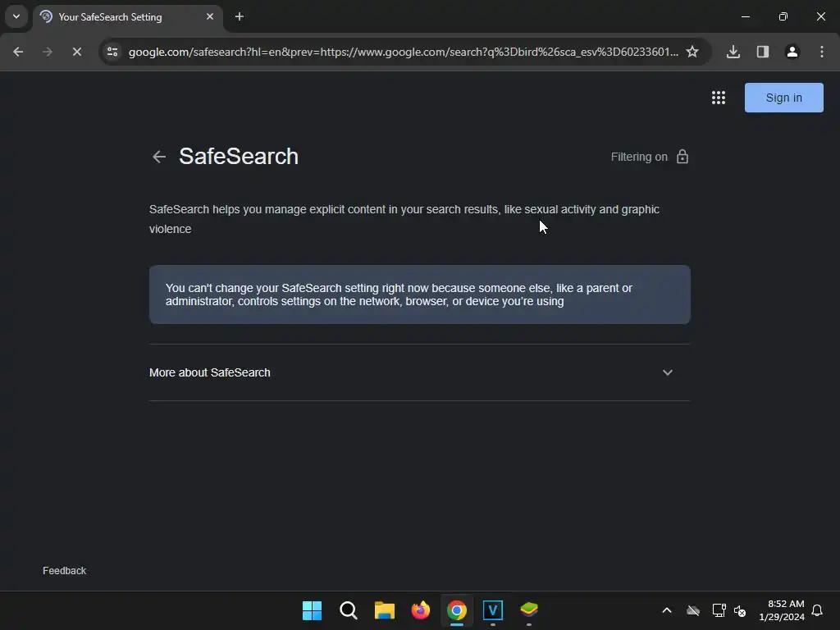
Task: Open the Chrome three-dot menu
Action: (822, 52)
